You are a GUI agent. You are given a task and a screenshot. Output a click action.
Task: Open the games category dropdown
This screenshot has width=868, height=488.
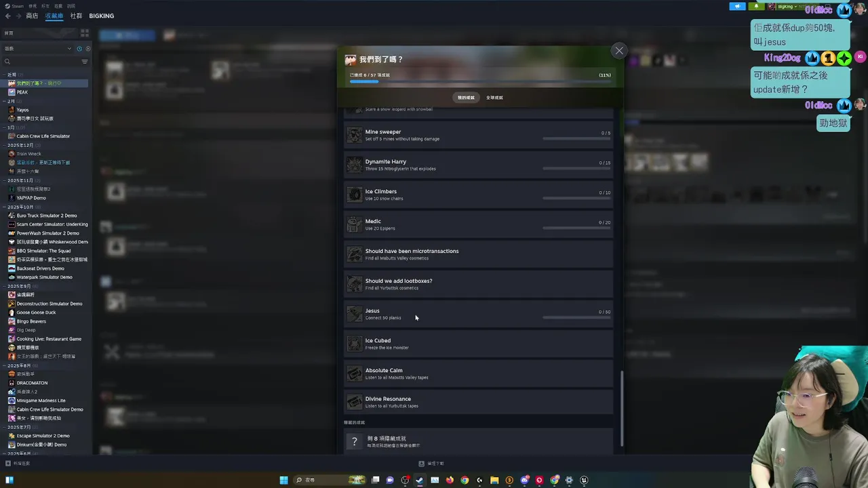(37, 49)
